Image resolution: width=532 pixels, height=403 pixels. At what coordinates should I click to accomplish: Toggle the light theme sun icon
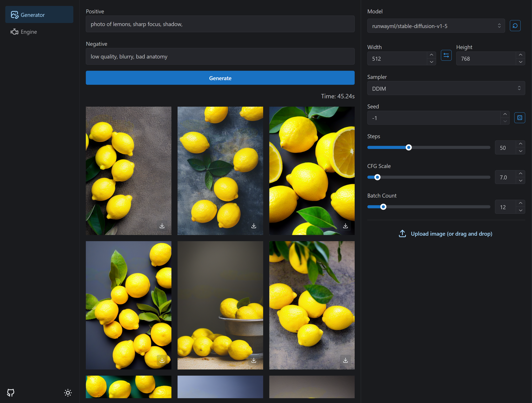(x=68, y=393)
